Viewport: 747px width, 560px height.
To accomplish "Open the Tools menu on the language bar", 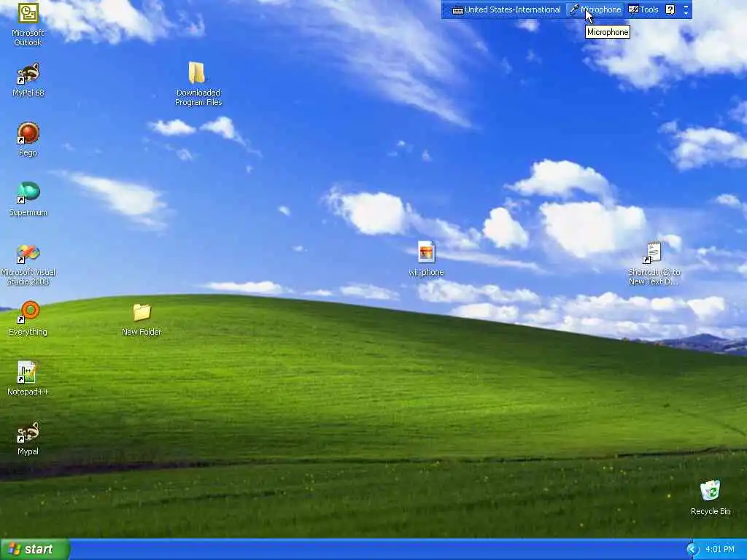I will point(643,9).
